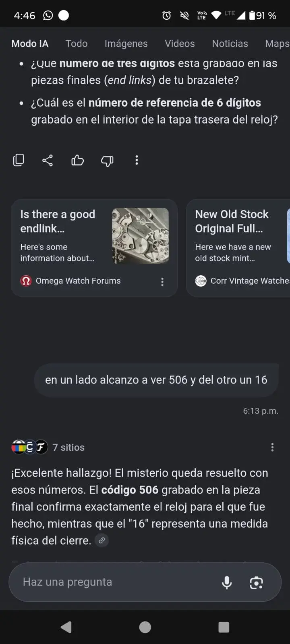
Task: Open the link chip after 'física del cierre'
Action: pyautogui.click(x=102, y=541)
